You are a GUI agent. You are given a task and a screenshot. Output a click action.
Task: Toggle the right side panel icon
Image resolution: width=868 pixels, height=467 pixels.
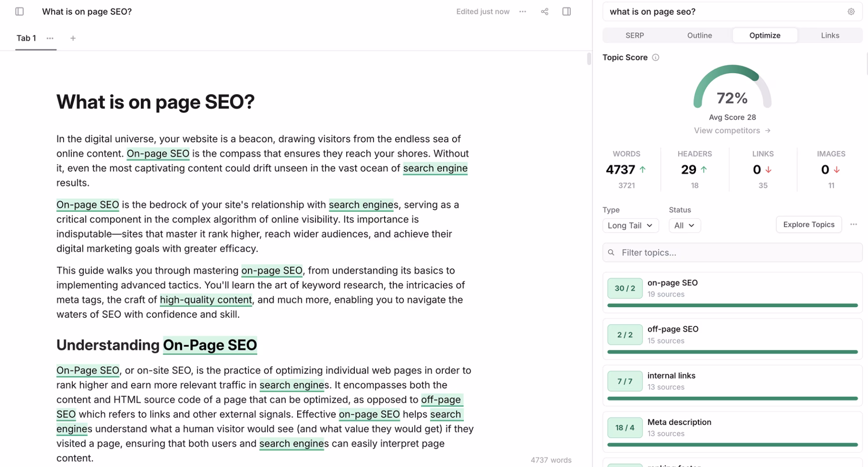[x=567, y=11]
